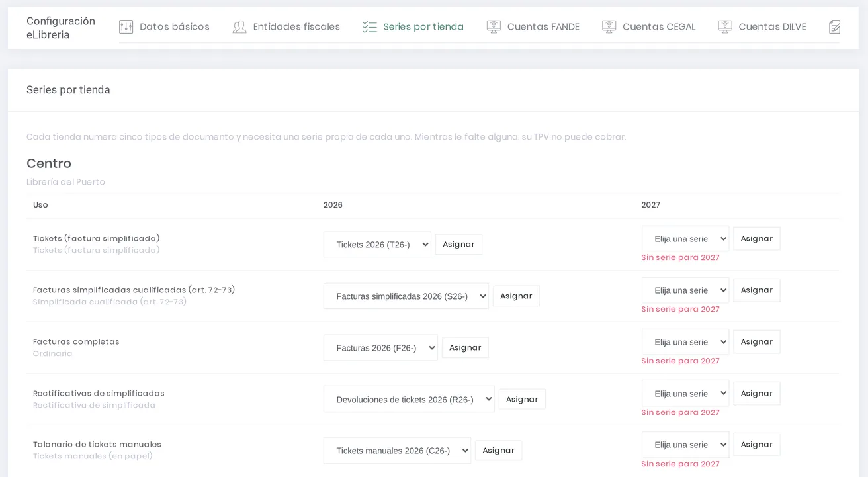The width and height of the screenshot is (868, 477).
Task: Click the Librería del Puerto subtitle
Action: tap(65, 182)
